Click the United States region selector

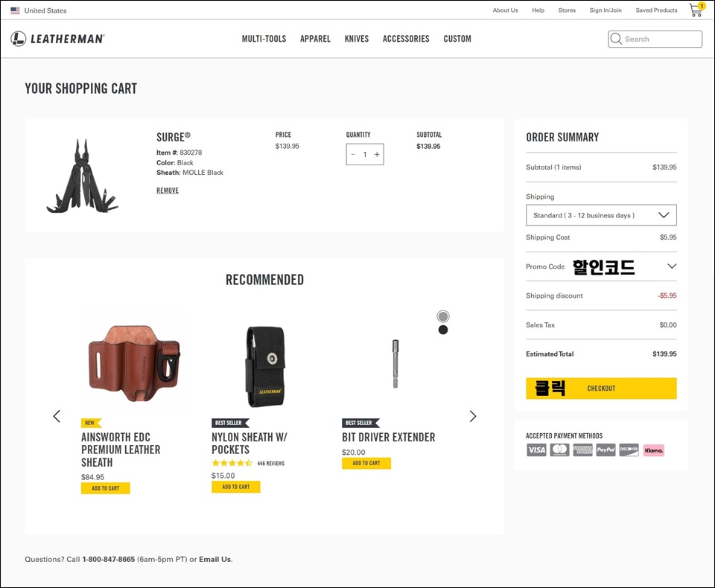click(x=39, y=10)
